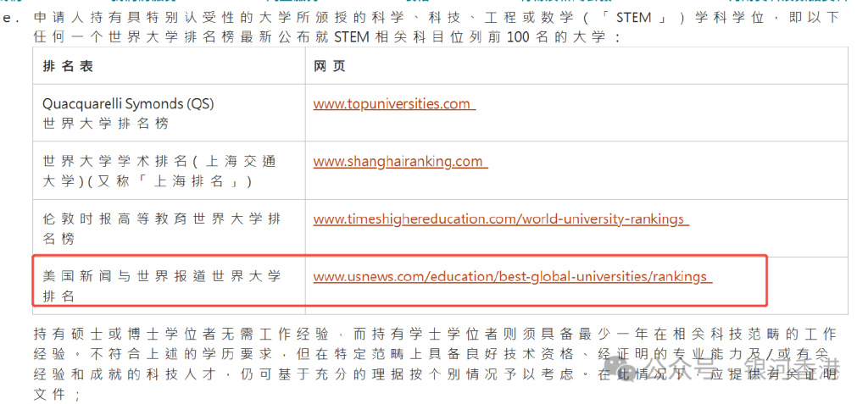The height and width of the screenshot is (404, 868).
Task: Click the 「上海排名」 alias text
Action: coord(203,181)
